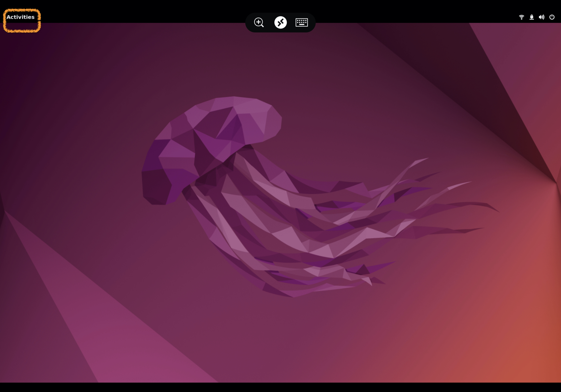Viewport: 561px width, 392px height.
Task: Open the Activities overview
Action: (20, 17)
